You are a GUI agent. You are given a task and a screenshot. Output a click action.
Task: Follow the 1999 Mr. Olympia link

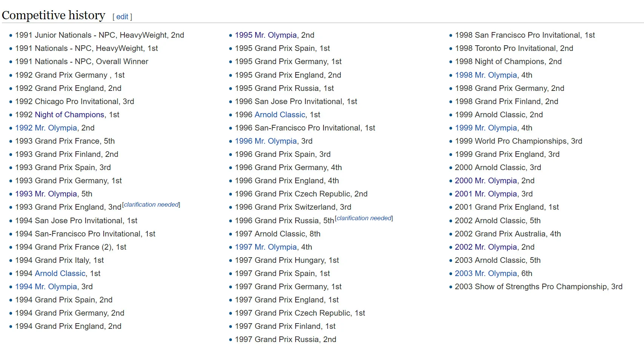pyautogui.click(x=486, y=128)
